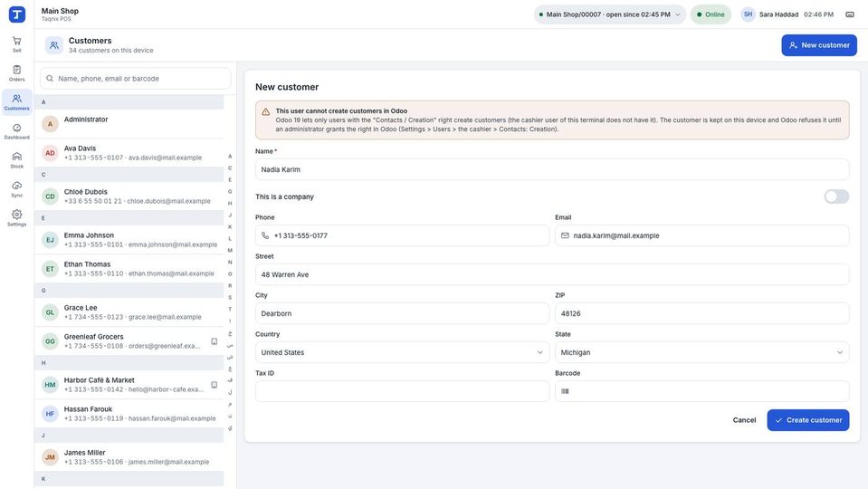
Task: Expand the Main Shop/00007 session dropdown
Action: pos(610,14)
